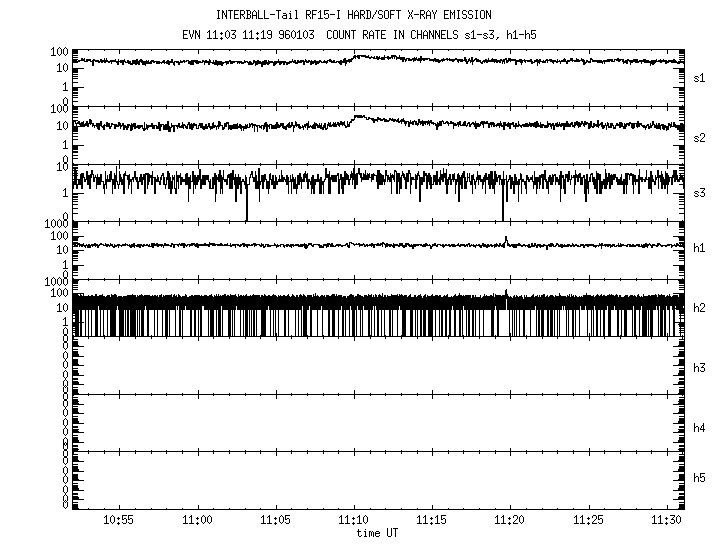The image size is (720, 550).
Task: Click the h4 channel label
Action: (700, 428)
